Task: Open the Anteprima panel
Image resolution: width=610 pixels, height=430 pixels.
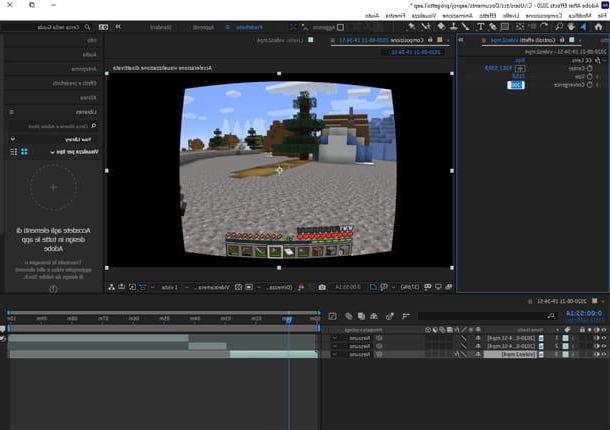Action: pyautogui.click(x=84, y=69)
